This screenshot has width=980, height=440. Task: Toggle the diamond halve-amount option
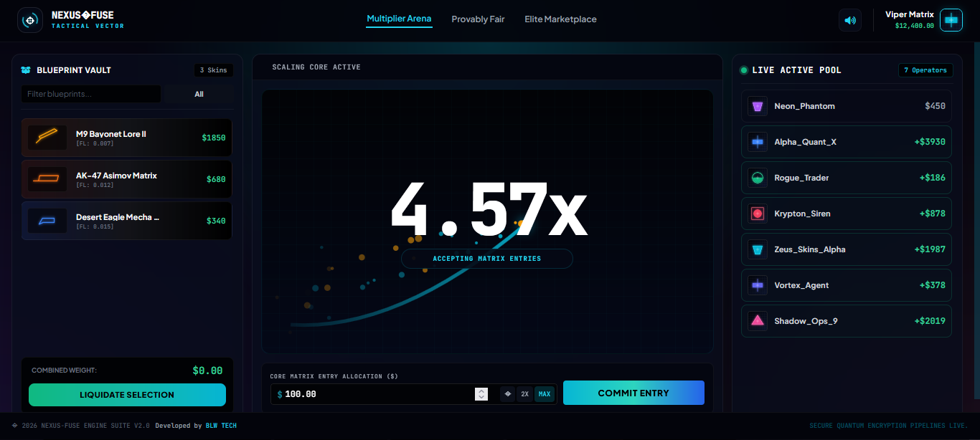pyautogui.click(x=508, y=394)
